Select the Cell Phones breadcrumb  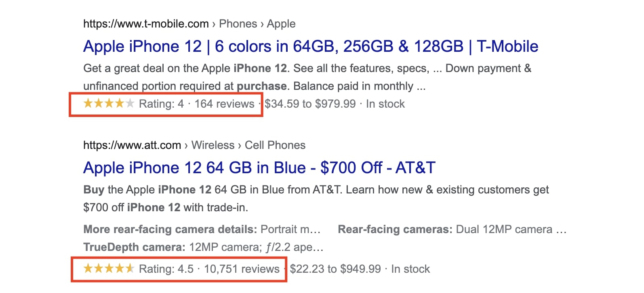(275, 145)
